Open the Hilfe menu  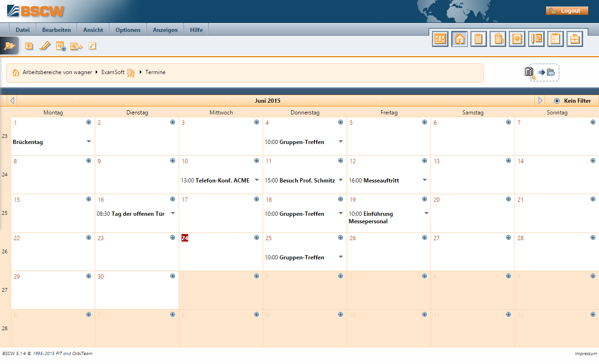coord(196,30)
